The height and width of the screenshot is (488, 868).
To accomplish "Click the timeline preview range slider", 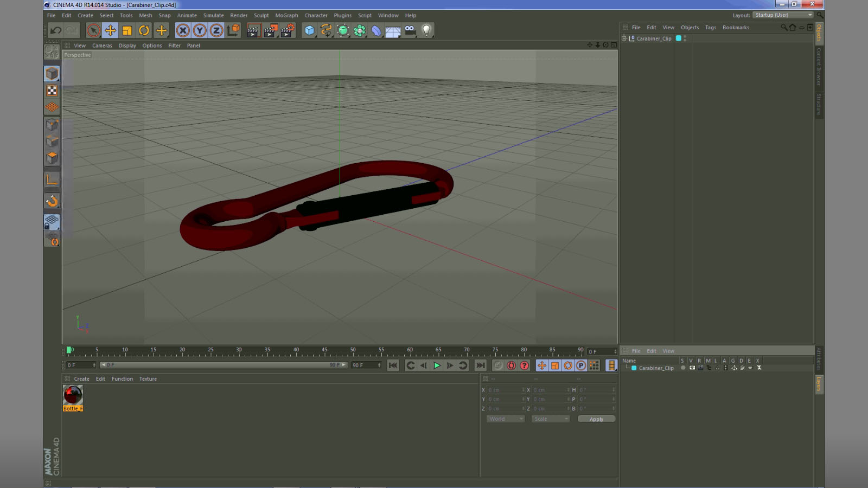I will [224, 365].
